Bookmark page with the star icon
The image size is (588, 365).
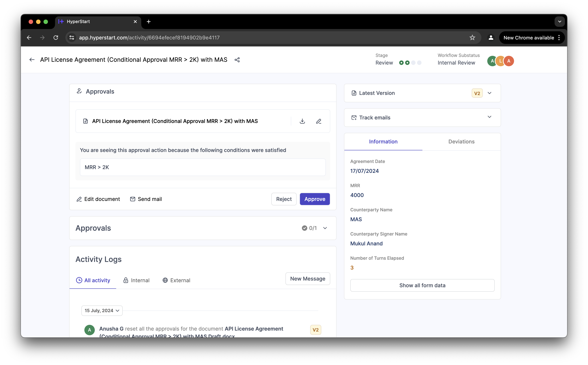click(472, 38)
